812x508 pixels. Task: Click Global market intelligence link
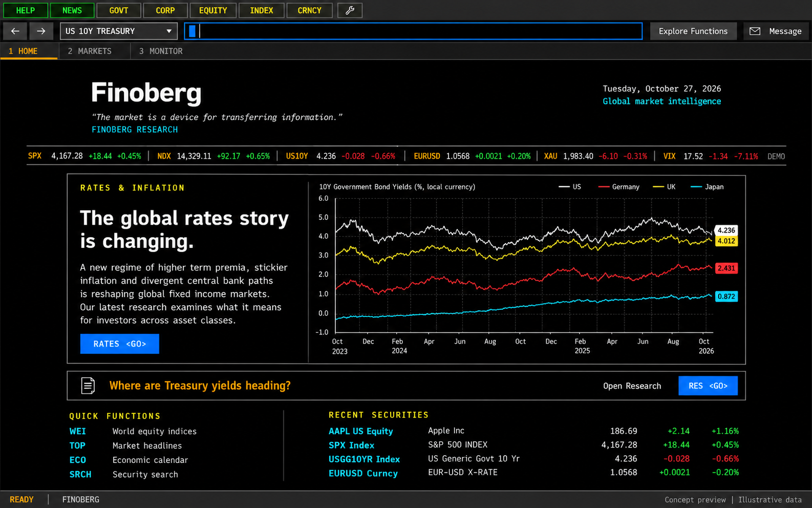661,101
